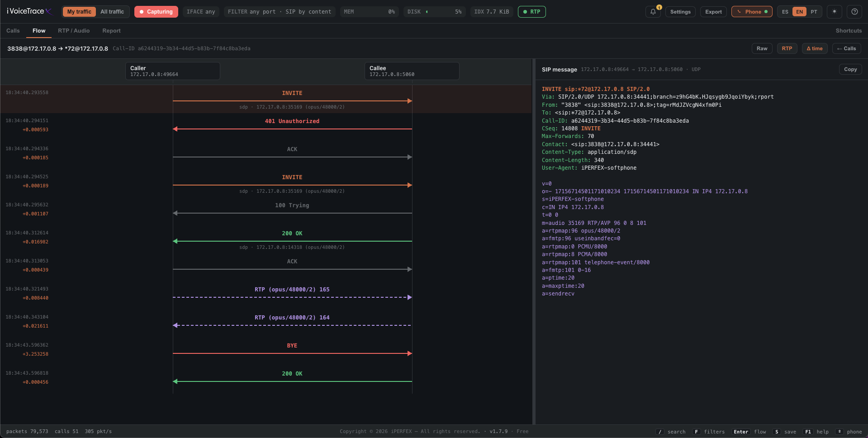The height and width of the screenshot is (438, 868).
Task: Select the first INVITE message at 18:34:40.293558
Action: (266, 99)
